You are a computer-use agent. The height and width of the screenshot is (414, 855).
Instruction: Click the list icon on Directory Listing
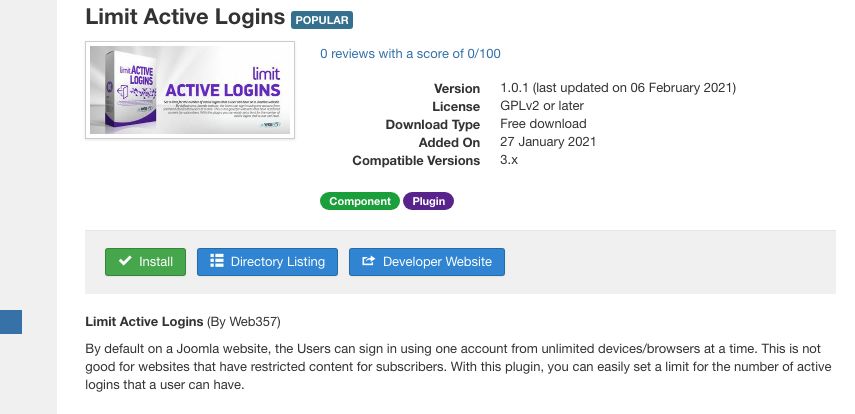[x=216, y=262]
